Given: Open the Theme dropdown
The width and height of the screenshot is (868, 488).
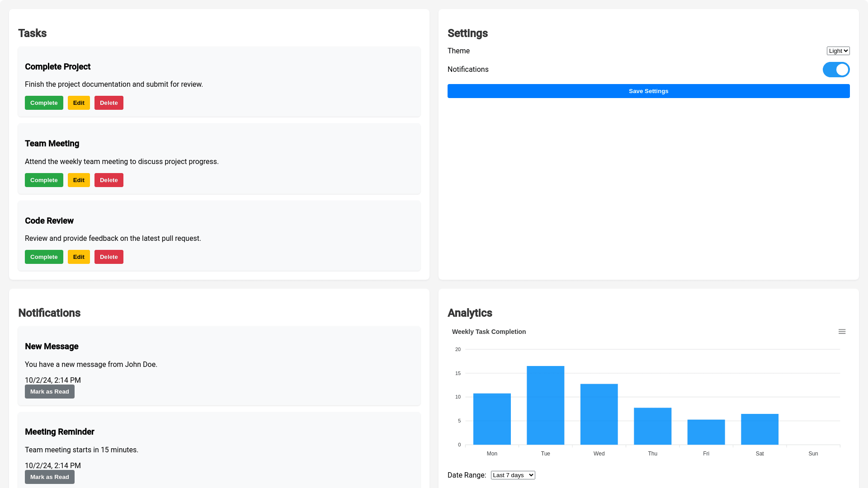Looking at the screenshot, I should coord(838,51).
